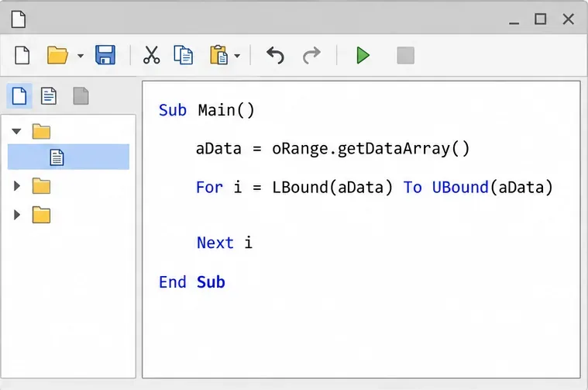Select the gray page sidebar tab icon
This screenshot has height=390, width=588.
[81, 95]
